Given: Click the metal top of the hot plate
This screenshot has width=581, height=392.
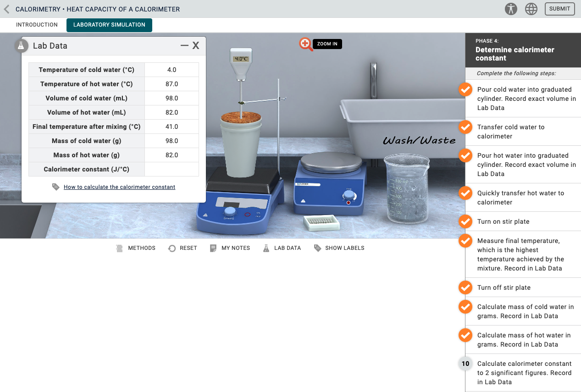Looking at the screenshot, I should coord(331,162).
